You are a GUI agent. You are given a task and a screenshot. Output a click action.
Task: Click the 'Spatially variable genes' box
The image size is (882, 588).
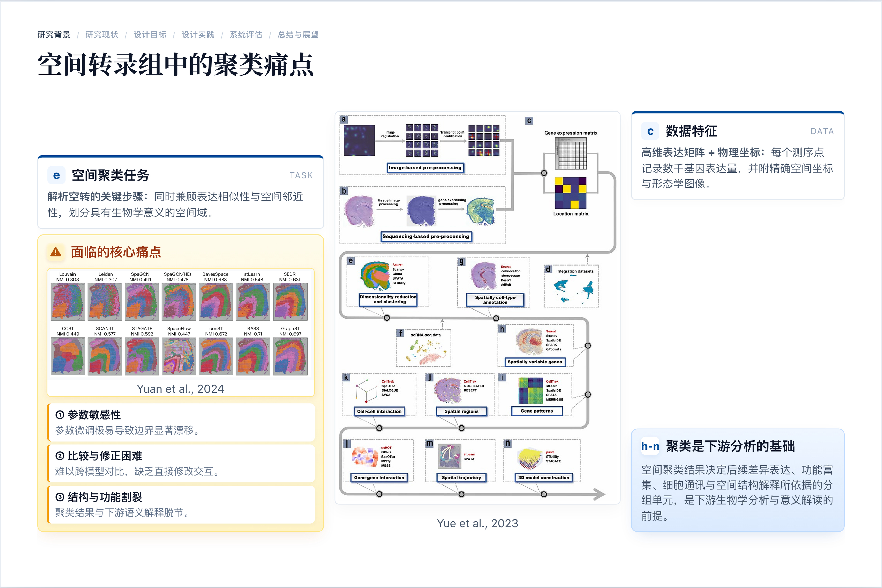[535, 362]
